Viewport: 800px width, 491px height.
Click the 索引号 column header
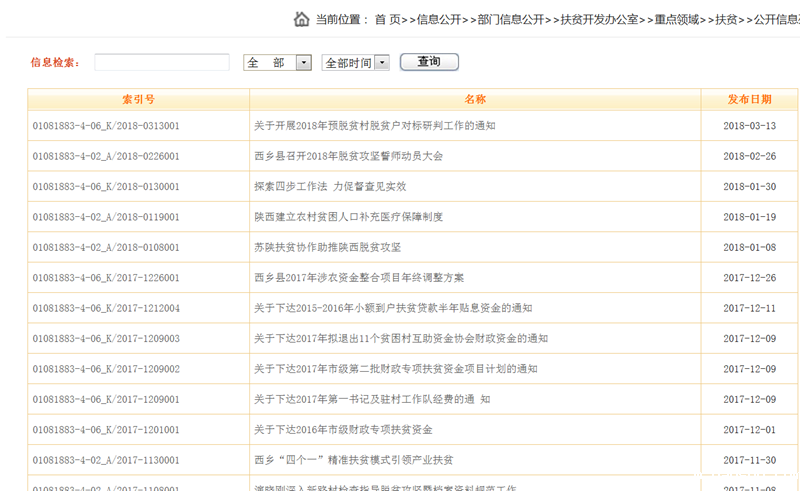coord(138,100)
